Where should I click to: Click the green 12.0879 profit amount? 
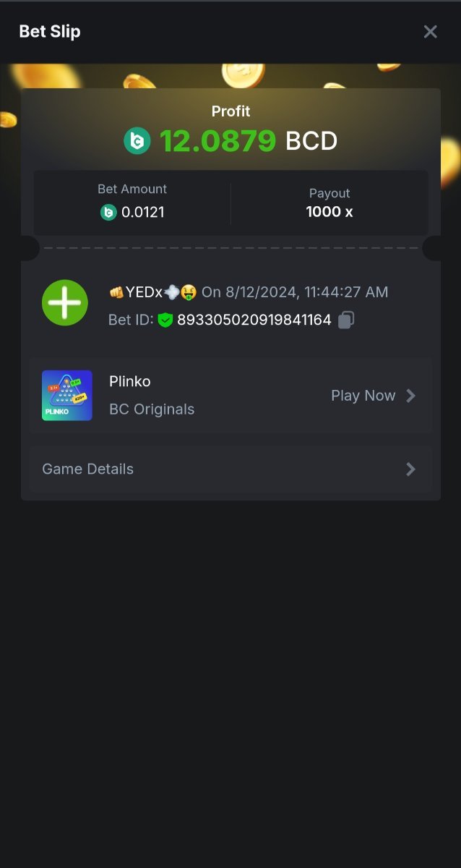(x=217, y=141)
